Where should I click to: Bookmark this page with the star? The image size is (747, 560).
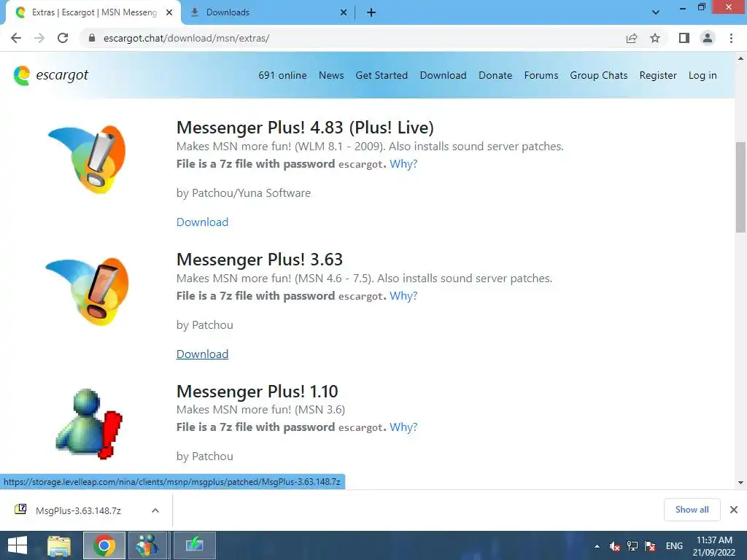[x=655, y=38]
